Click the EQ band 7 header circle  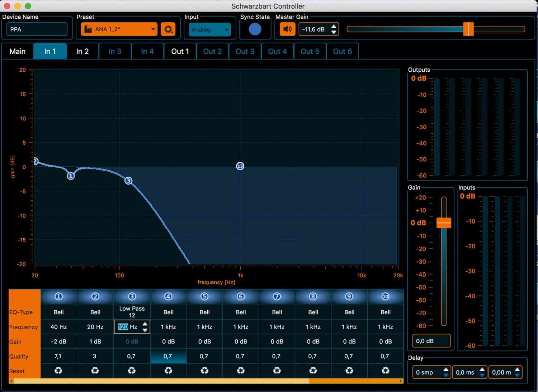(277, 297)
